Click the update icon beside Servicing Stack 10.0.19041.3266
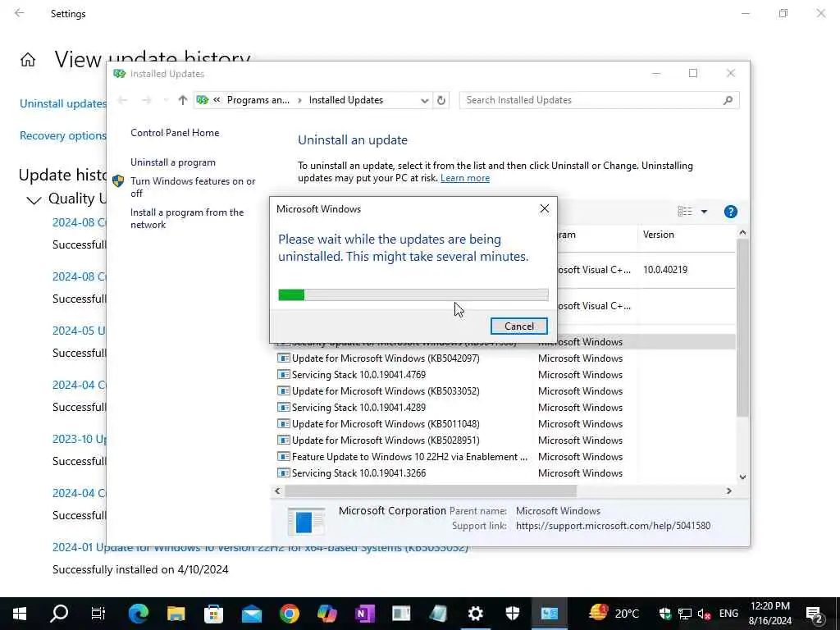The image size is (840, 630). pos(283,473)
